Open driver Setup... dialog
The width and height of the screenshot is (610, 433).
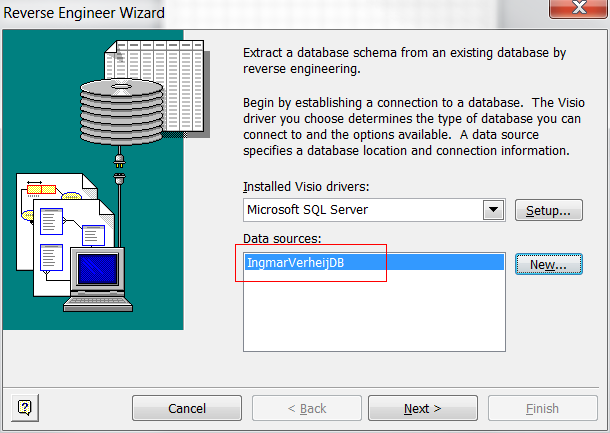548,210
